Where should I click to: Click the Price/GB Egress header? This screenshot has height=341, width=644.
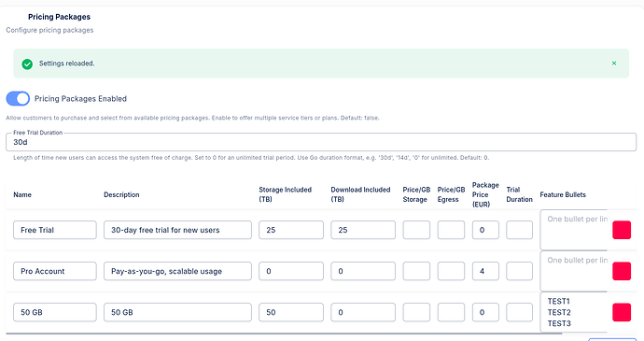pos(451,194)
